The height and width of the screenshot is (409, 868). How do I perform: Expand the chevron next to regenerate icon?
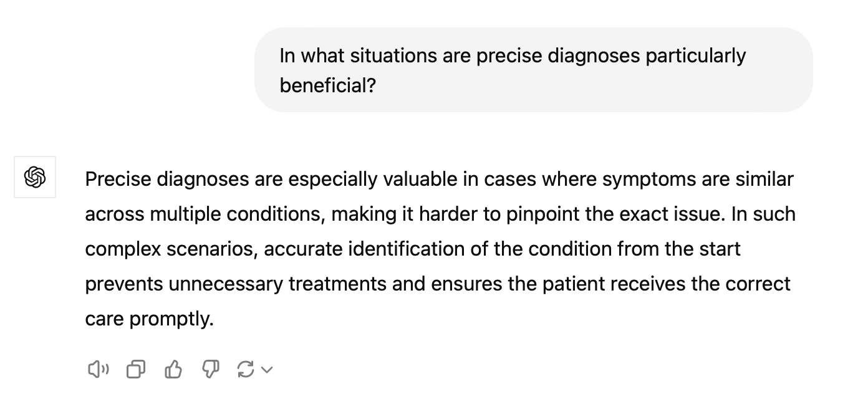267,370
